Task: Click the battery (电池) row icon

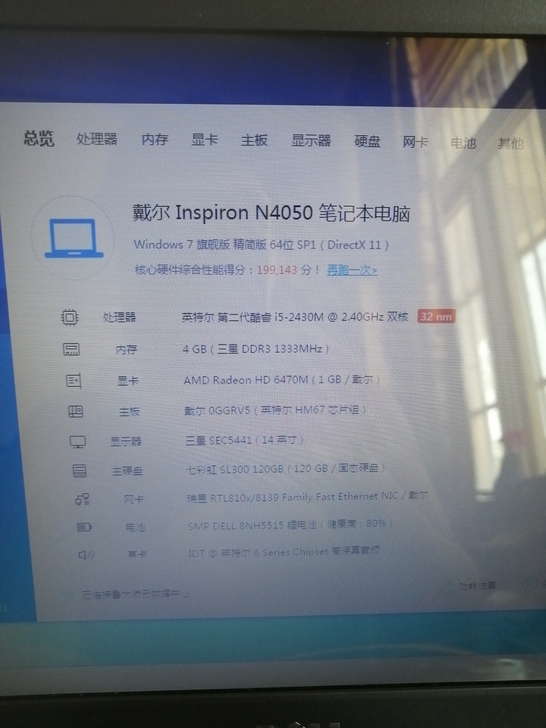Action: click(x=84, y=527)
